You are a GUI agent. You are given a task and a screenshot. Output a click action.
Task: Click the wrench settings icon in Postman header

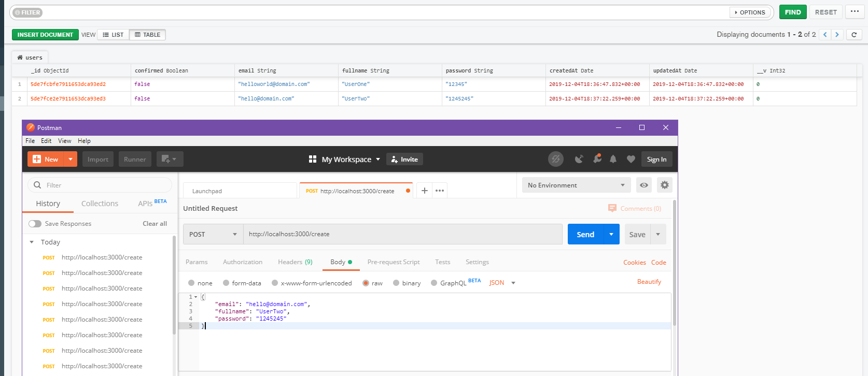coord(597,158)
